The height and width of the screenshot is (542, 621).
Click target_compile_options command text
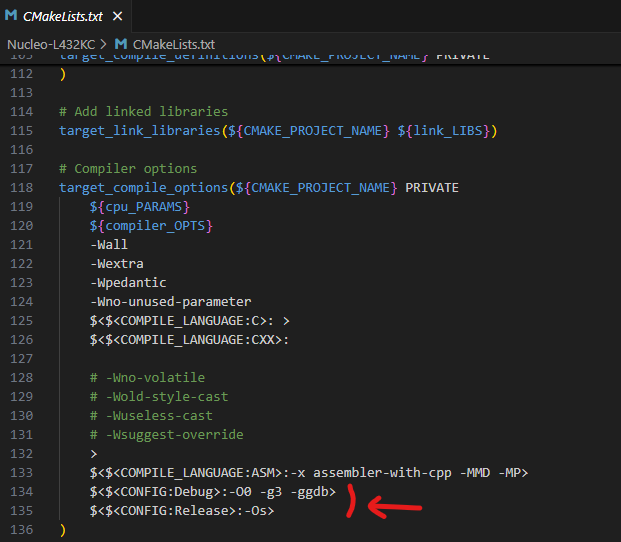(143, 188)
